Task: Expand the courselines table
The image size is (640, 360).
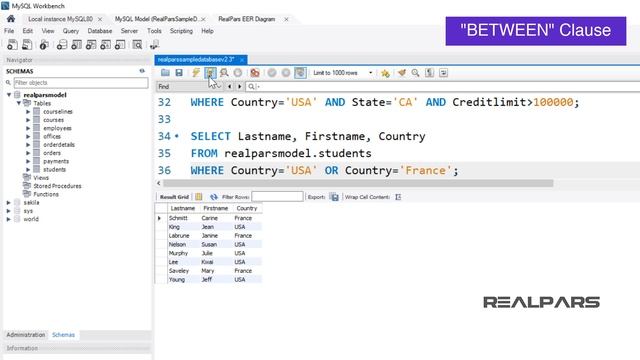Action: coord(28,112)
